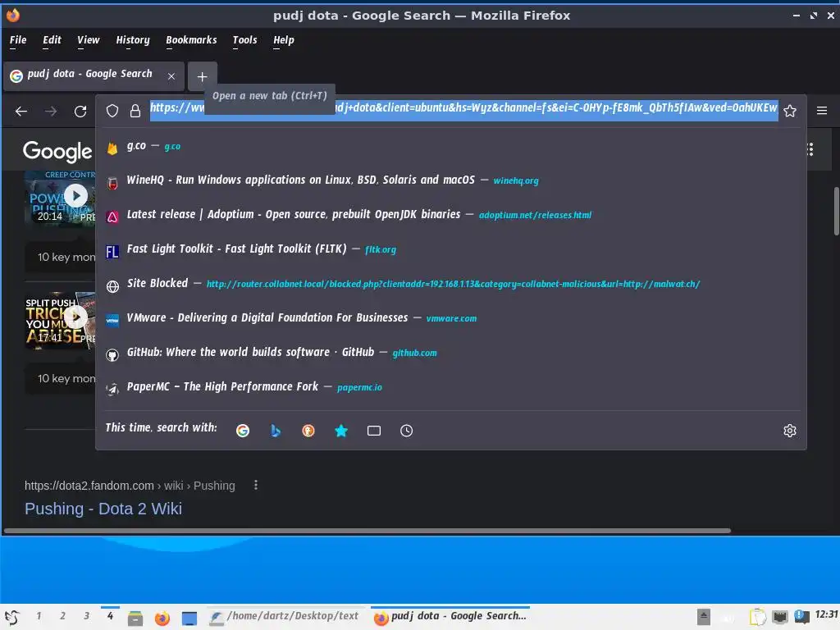Click the show desktop taskbar icon

189,619
